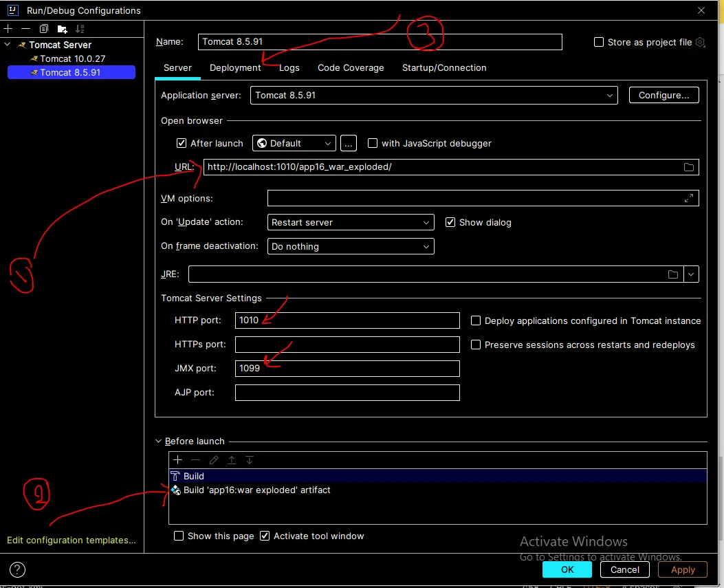
Task: Open the Startup/Connection tab
Action: tap(443, 68)
